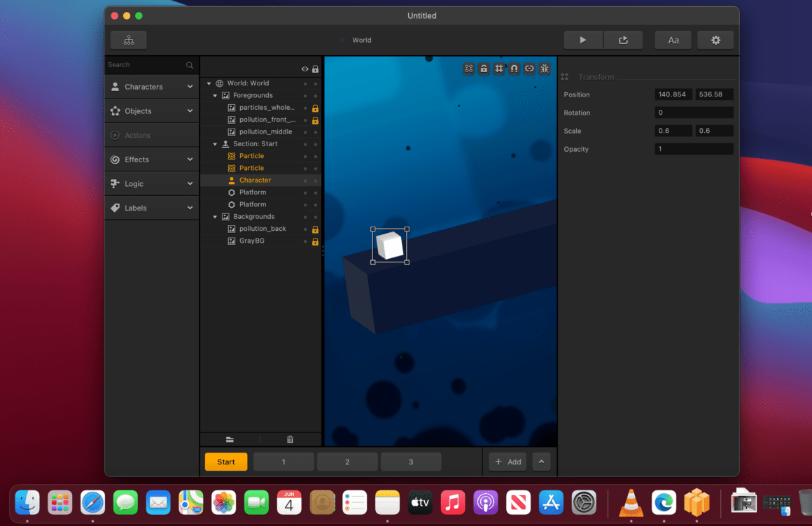Click the mind map hierarchy button top-left
This screenshot has height=526, width=812.
(128, 40)
